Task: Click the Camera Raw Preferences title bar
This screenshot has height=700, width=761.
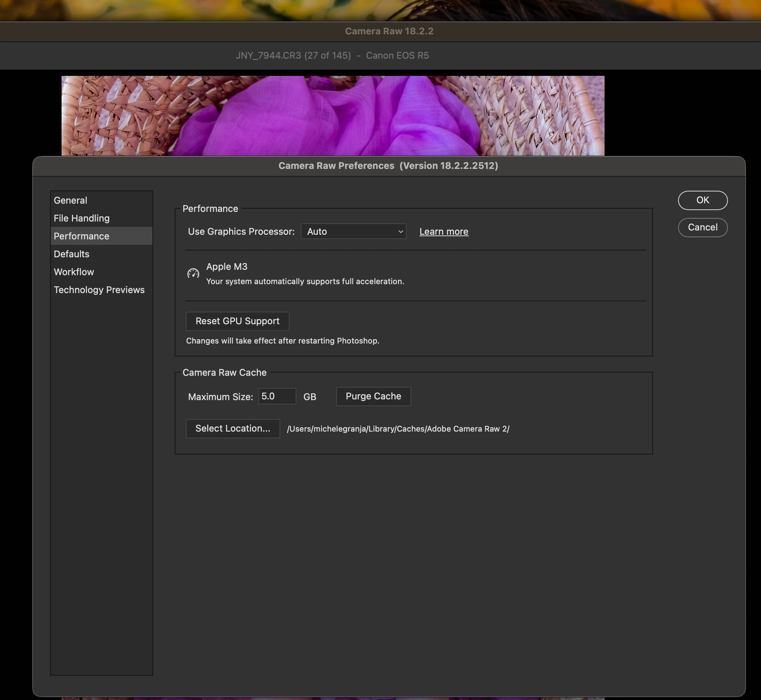Action: 388,166
